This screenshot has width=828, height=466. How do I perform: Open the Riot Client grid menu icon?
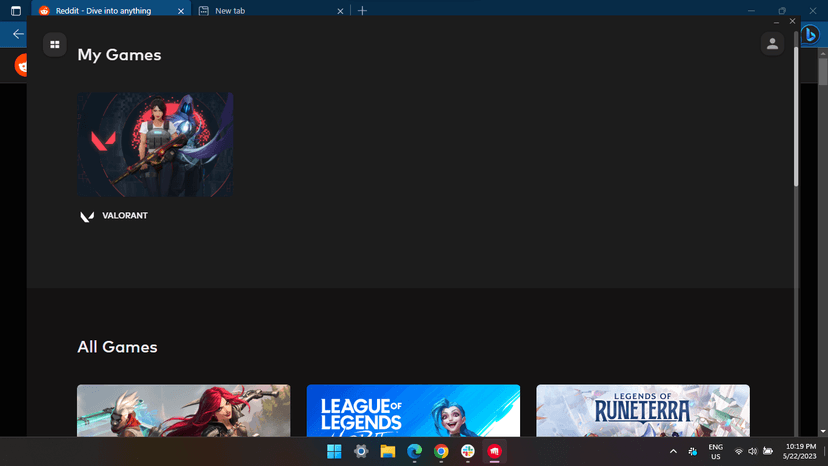coord(55,44)
